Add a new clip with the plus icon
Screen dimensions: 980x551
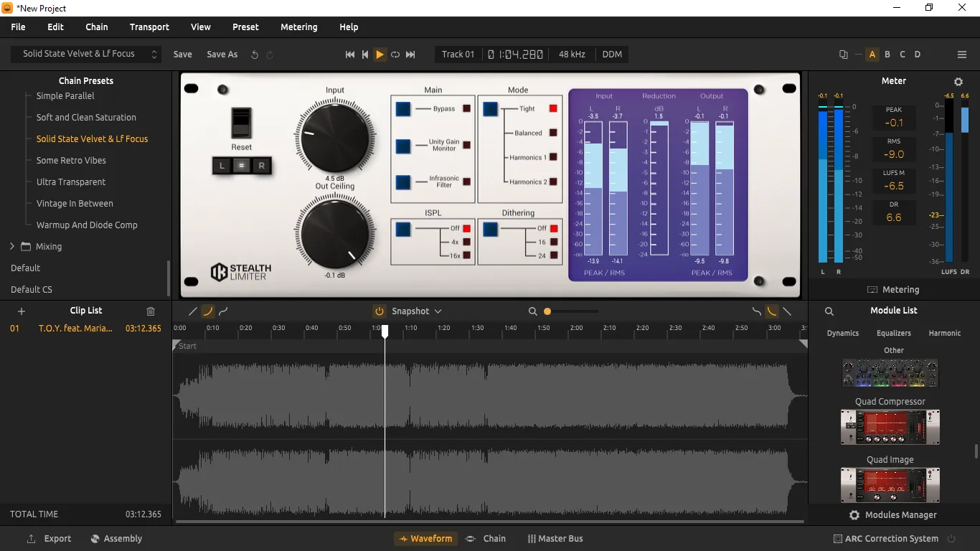(x=22, y=311)
